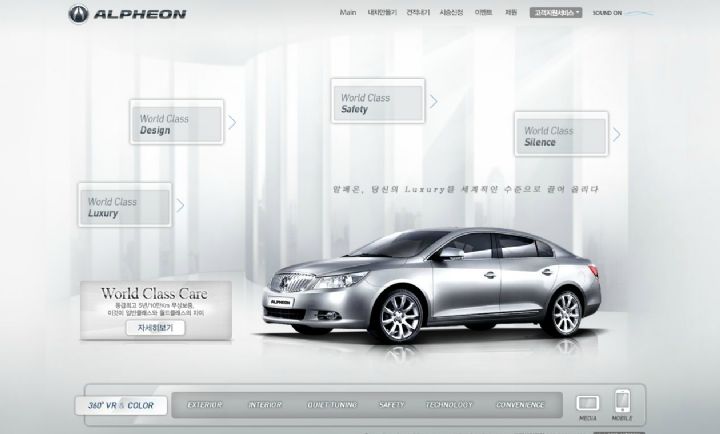Switch to the INTERIOR tab
The image size is (720, 434).
[265, 405]
